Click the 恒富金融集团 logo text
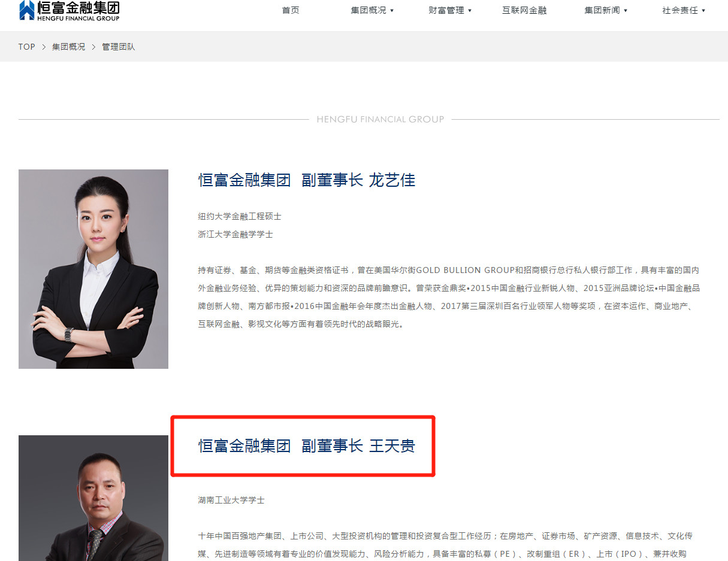The height and width of the screenshot is (561, 728). coord(78,8)
